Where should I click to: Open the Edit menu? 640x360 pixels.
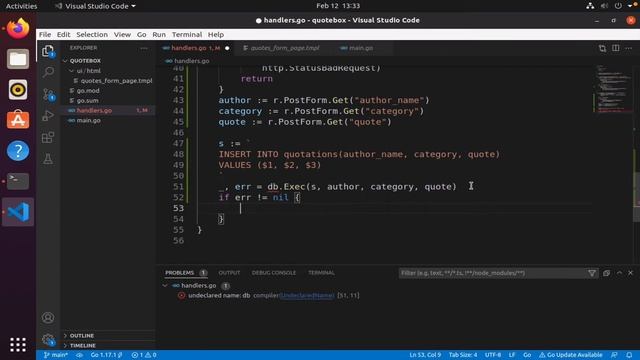click(63, 35)
